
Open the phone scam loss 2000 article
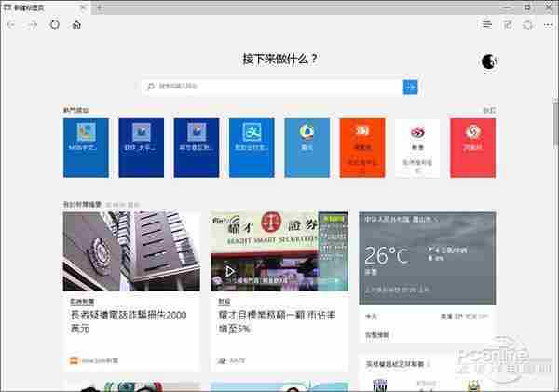131,322
